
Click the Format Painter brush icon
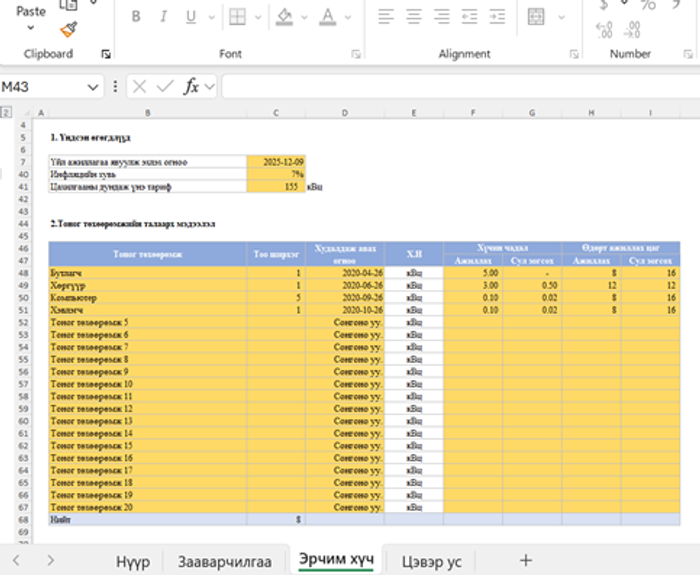(x=68, y=30)
